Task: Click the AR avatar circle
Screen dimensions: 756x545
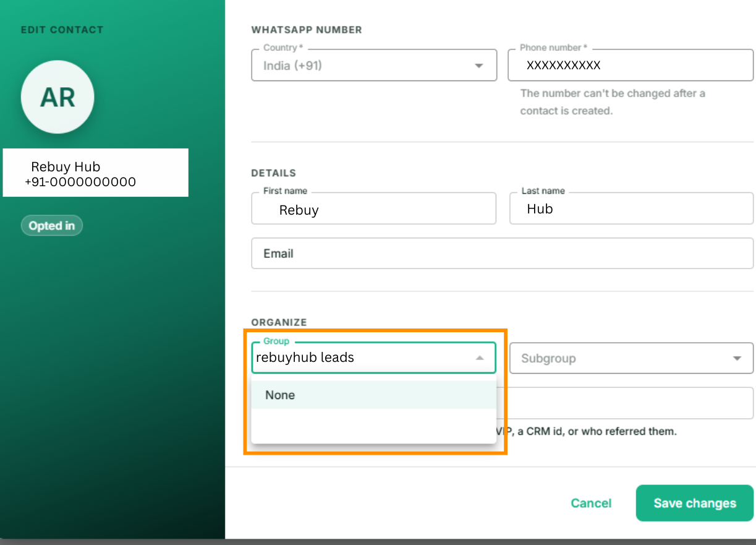Action: click(x=57, y=97)
